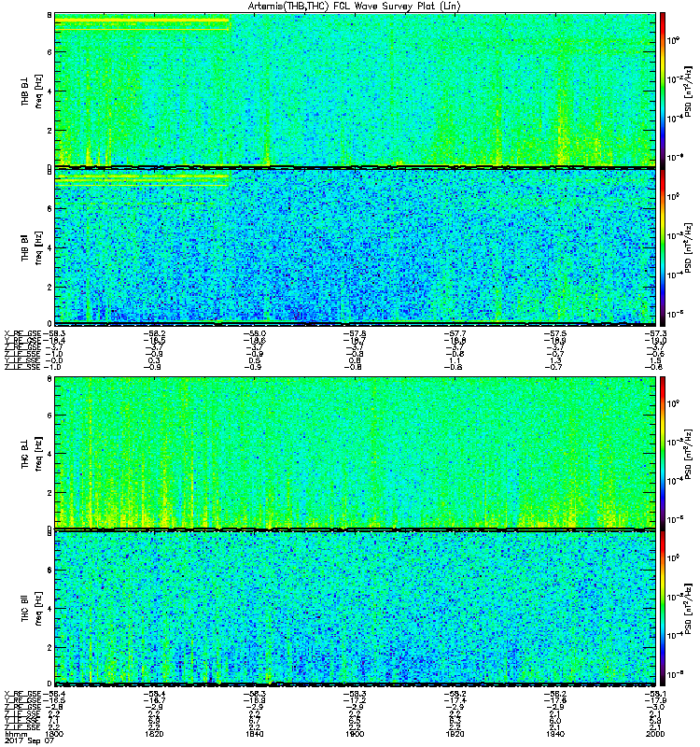
Task: Click the "-58.1" X_RE_GSE value under THC panels
Action: [656, 694]
